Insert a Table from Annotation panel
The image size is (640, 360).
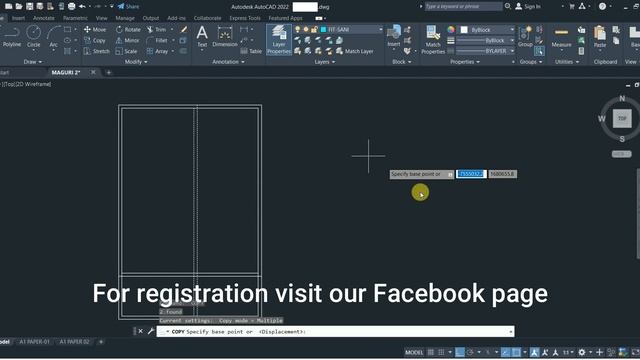coord(251,51)
